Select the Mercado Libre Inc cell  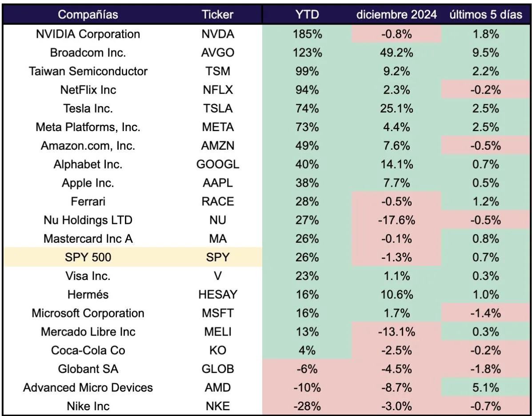pyautogui.click(x=88, y=332)
